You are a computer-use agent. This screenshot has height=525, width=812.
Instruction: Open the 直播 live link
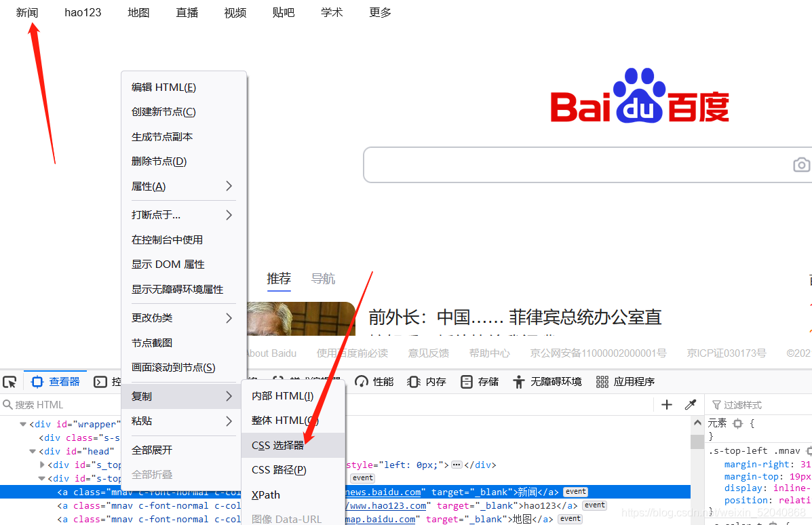pos(187,12)
